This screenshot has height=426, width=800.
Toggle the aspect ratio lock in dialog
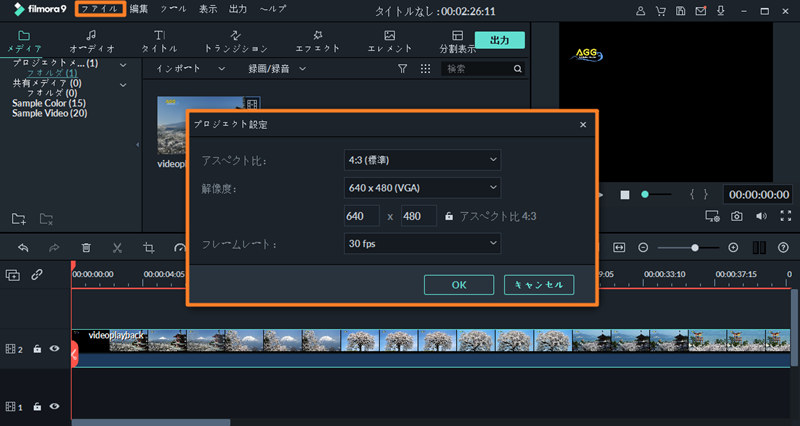pos(449,216)
